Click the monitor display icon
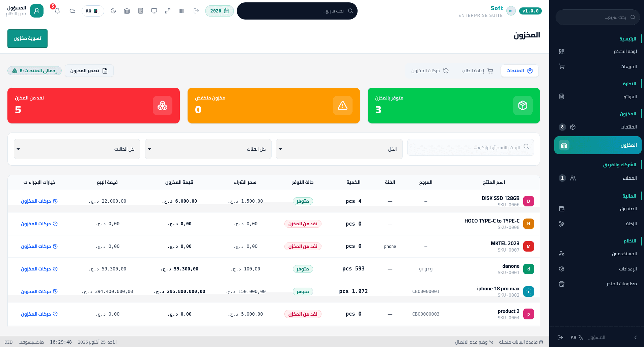This screenshot has height=347, width=644. (x=154, y=11)
